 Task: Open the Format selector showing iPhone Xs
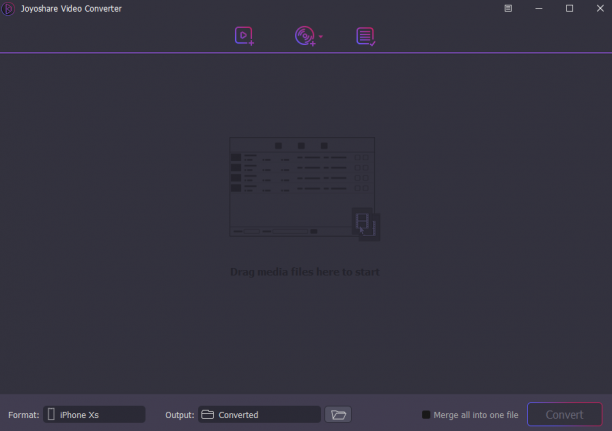coord(94,415)
